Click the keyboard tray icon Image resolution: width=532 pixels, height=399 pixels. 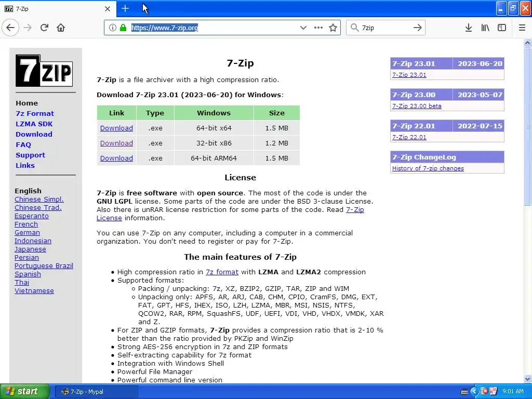click(x=464, y=392)
